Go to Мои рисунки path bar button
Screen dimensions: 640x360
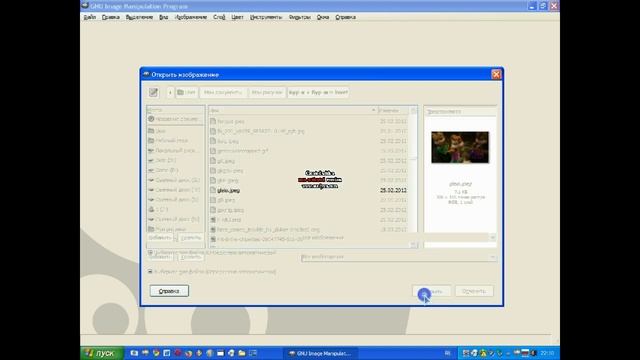tap(267, 93)
